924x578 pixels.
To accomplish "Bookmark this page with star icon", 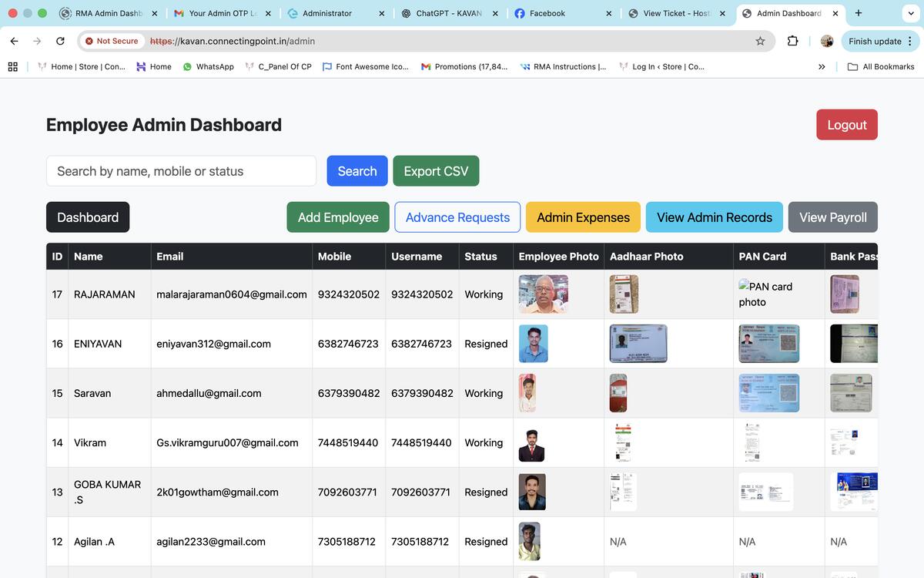I will 760,41.
